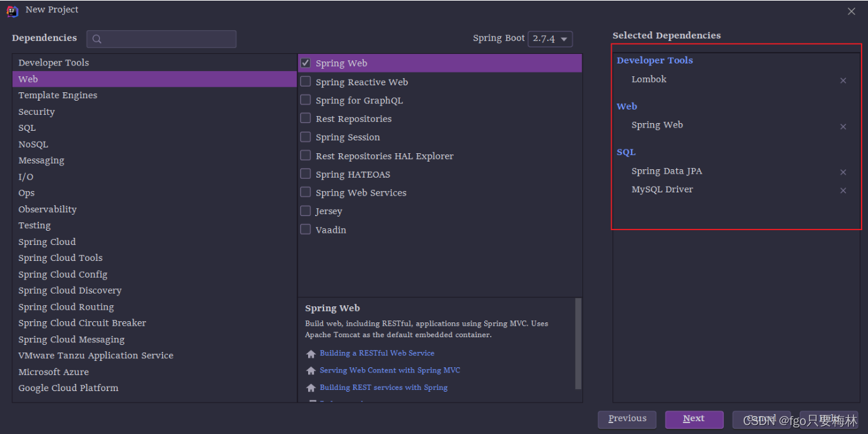Select Spring Cloud Config category

click(154, 274)
